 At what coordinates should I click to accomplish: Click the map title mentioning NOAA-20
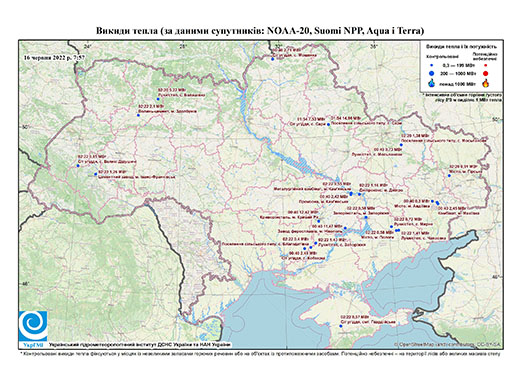point(260,31)
